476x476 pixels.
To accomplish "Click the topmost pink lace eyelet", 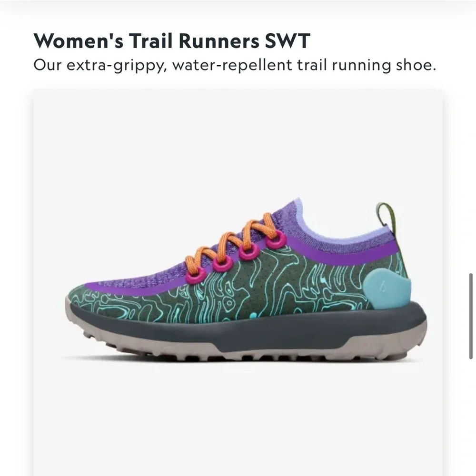I will (276, 239).
